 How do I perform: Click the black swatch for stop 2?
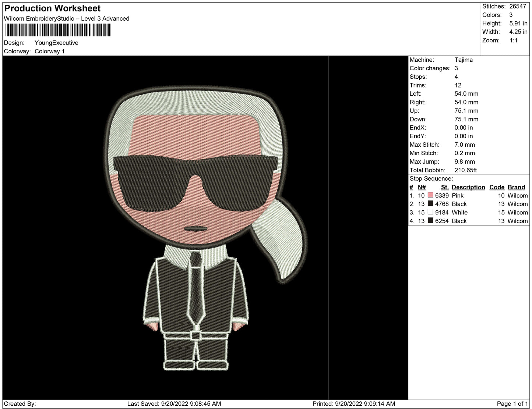click(x=430, y=204)
